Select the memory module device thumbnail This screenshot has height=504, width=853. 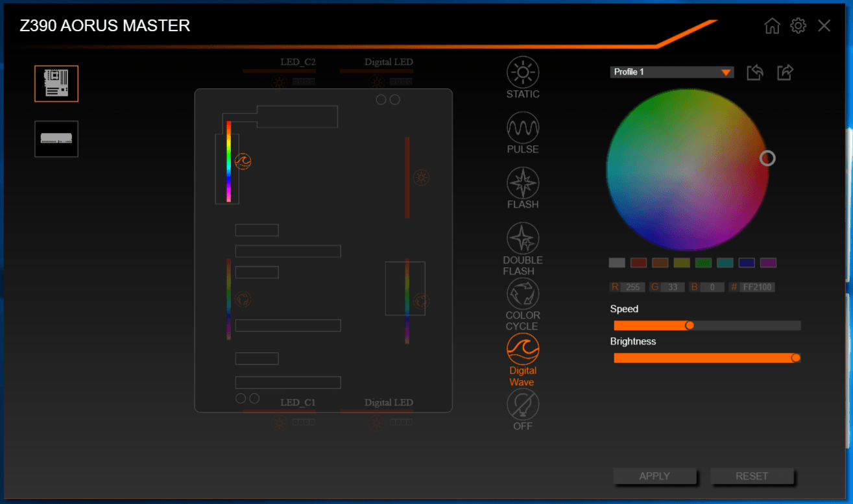[x=56, y=139]
